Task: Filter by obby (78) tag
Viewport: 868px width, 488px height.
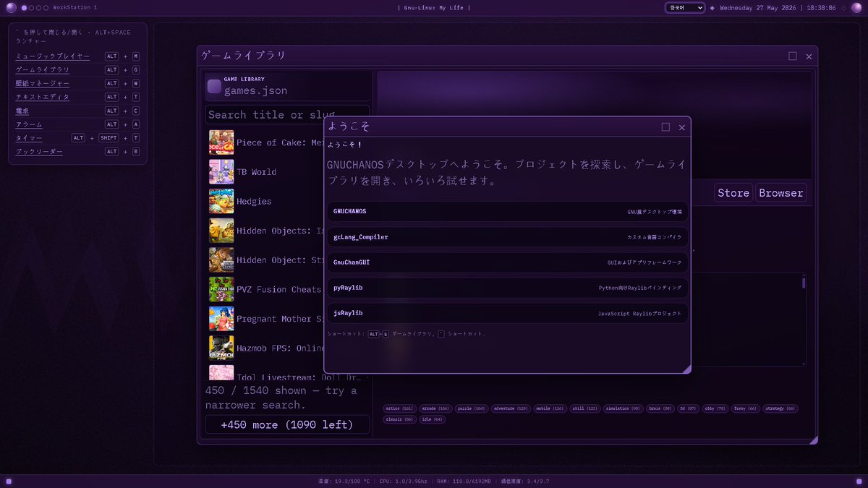Action: coord(717,408)
